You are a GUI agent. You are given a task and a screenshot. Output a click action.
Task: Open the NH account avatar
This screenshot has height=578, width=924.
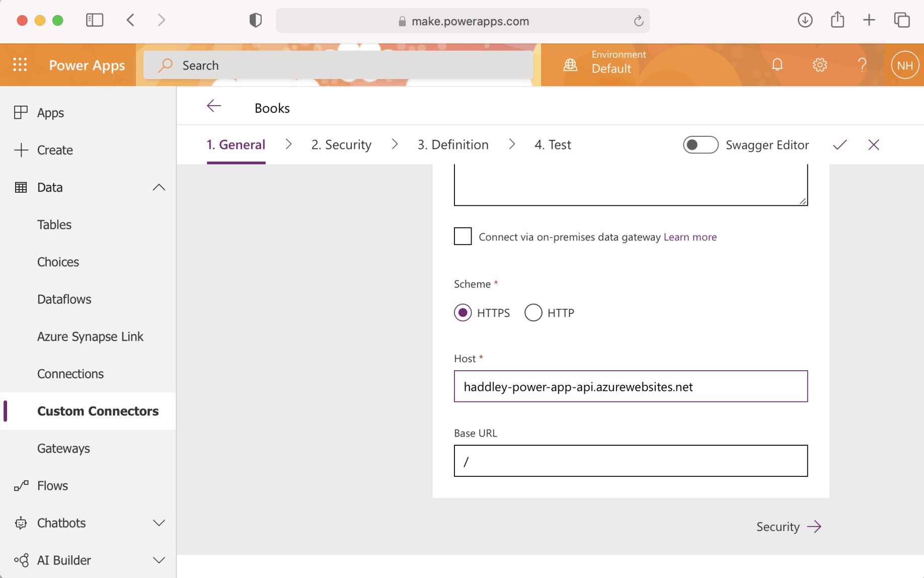pyautogui.click(x=904, y=65)
